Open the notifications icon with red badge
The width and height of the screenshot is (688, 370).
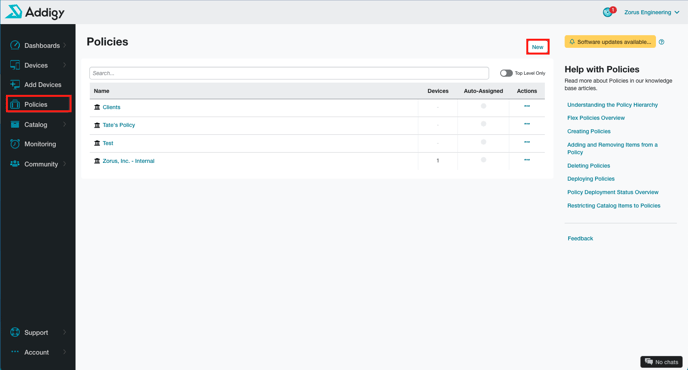pos(609,12)
